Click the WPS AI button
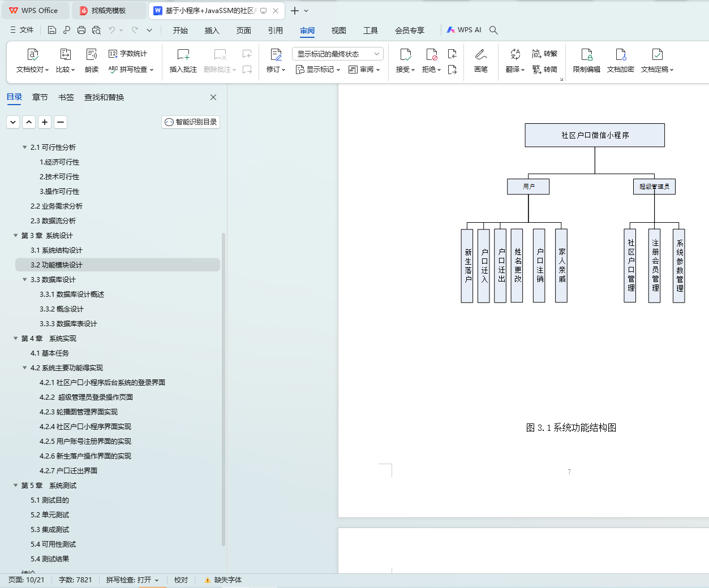Screen dimensions: 709x588 coord(464,30)
